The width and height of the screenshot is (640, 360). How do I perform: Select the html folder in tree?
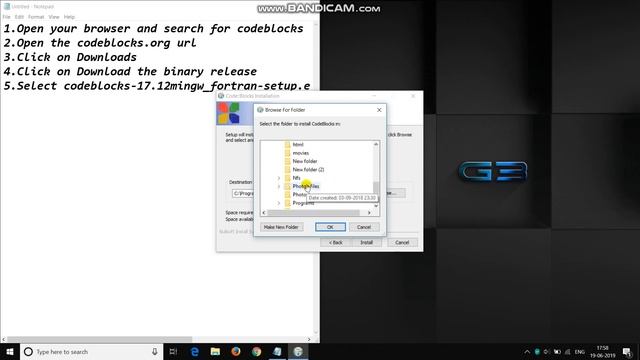click(x=298, y=144)
